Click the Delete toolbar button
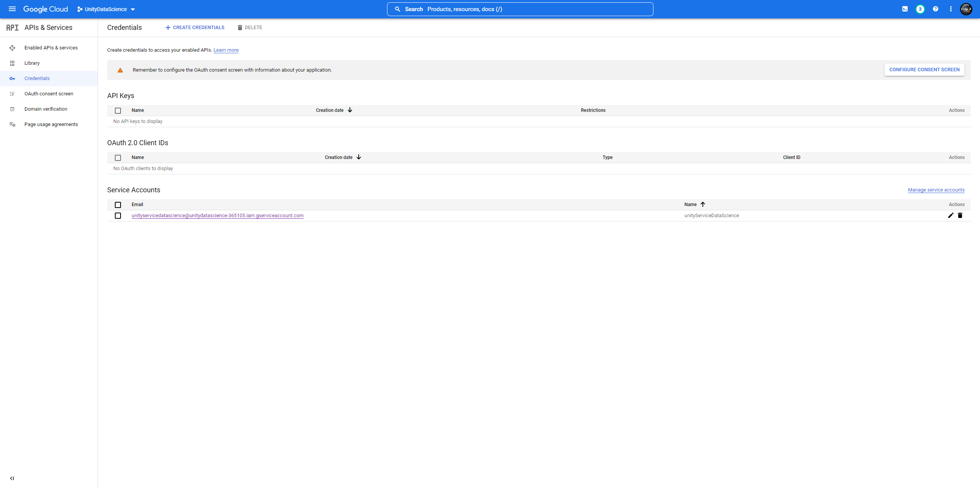This screenshot has width=980, height=488. tap(250, 28)
